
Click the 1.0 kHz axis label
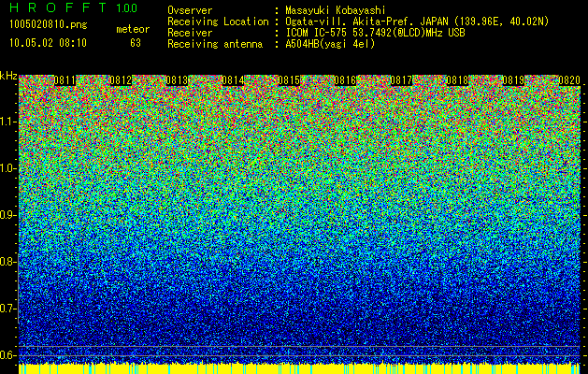click(x=7, y=168)
